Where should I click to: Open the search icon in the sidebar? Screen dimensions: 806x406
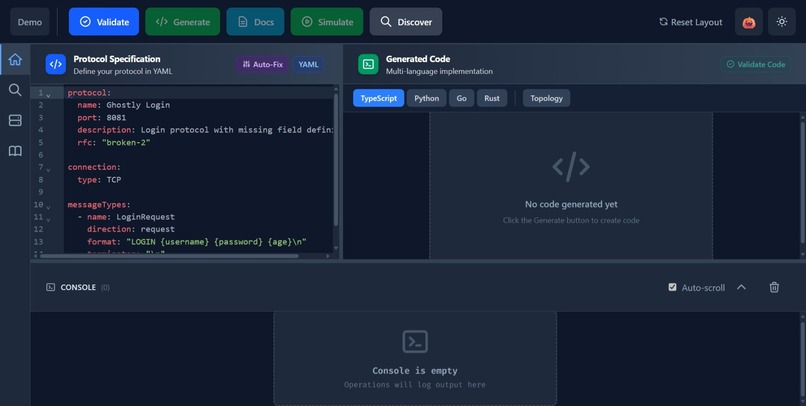click(x=15, y=90)
